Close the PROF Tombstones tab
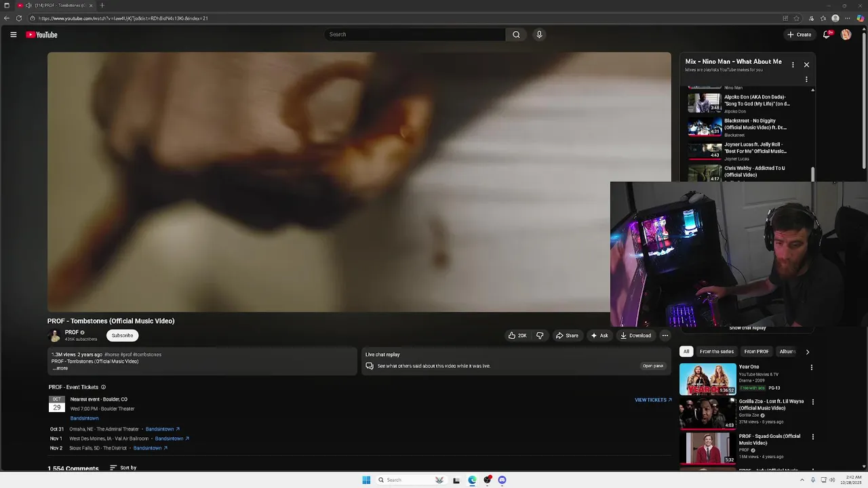 pos(91,5)
